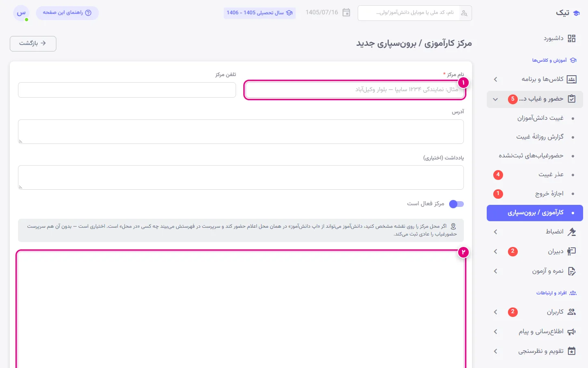
Task: Collapse the حضور و غیاب section chevron
Action: pyautogui.click(x=495, y=99)
